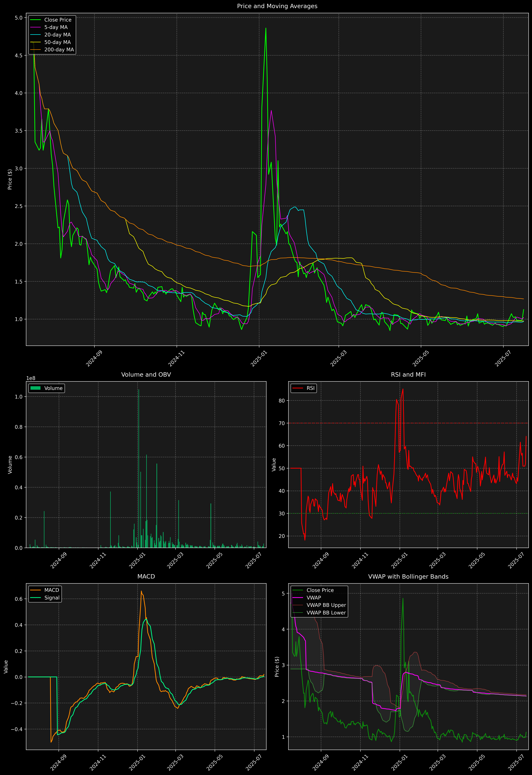This screenshot has height=775, width=532.
Task: Click the 'Value' axis label of MACD chart
Action: pyautogui.click(x=6, y=667)
